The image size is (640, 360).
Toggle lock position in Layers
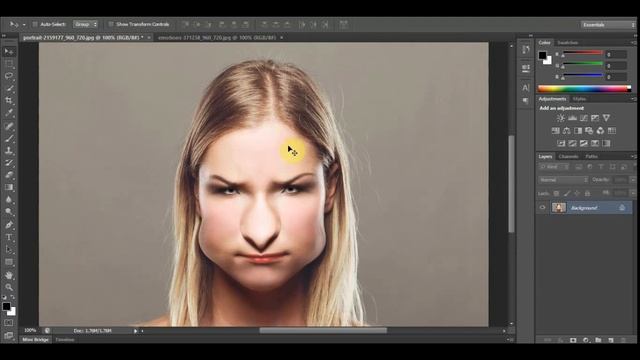pos(577,193)
